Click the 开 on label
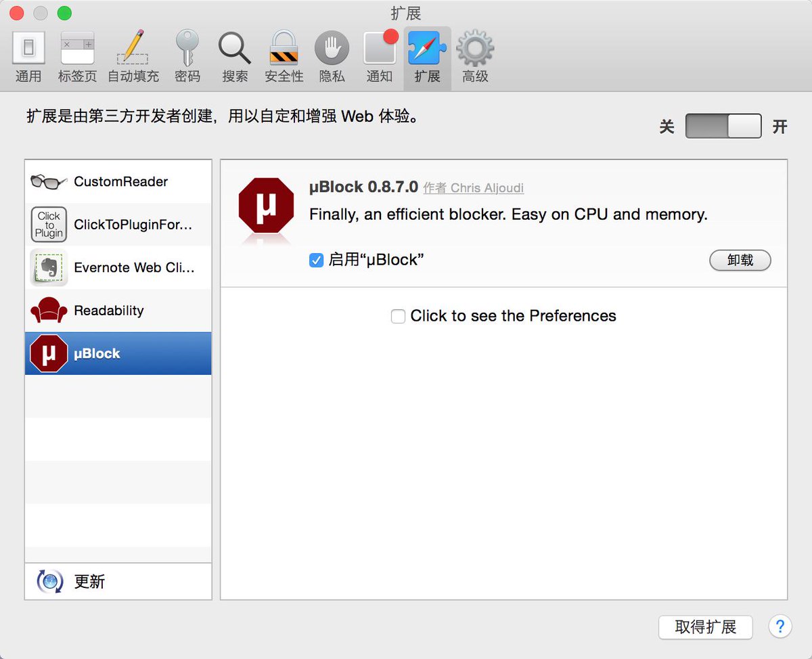The image size is (812, 659). coord(780,127)
